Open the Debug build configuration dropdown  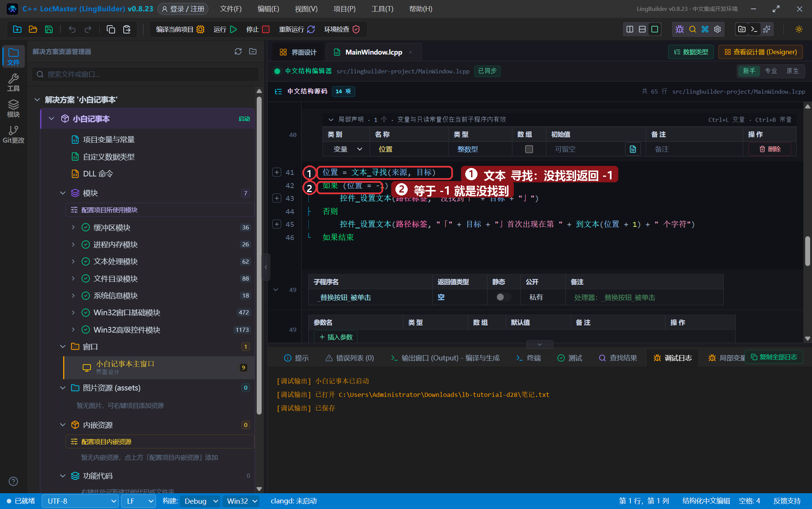(200, 501)
